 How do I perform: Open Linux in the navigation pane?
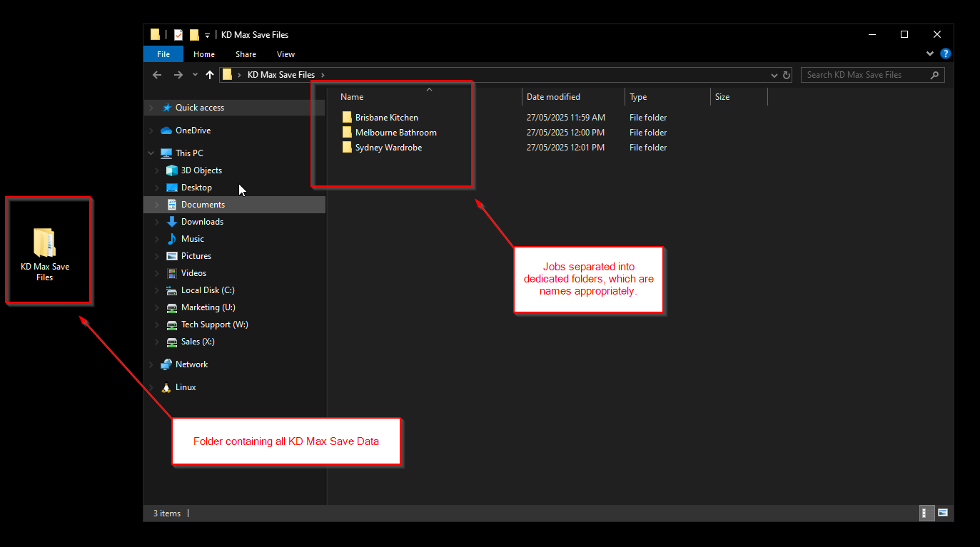(x=186, y=387)
